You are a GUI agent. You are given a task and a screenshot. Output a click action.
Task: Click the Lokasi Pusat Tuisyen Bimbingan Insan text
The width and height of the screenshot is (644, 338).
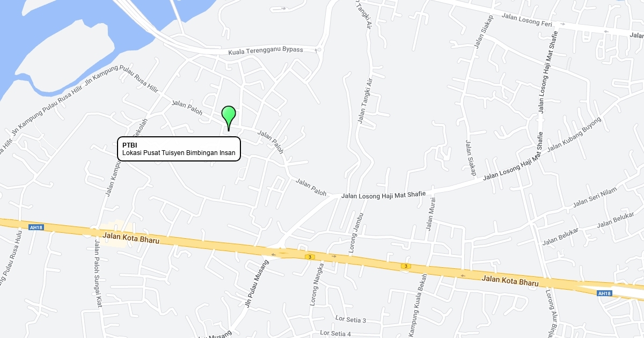click(179, 153)
